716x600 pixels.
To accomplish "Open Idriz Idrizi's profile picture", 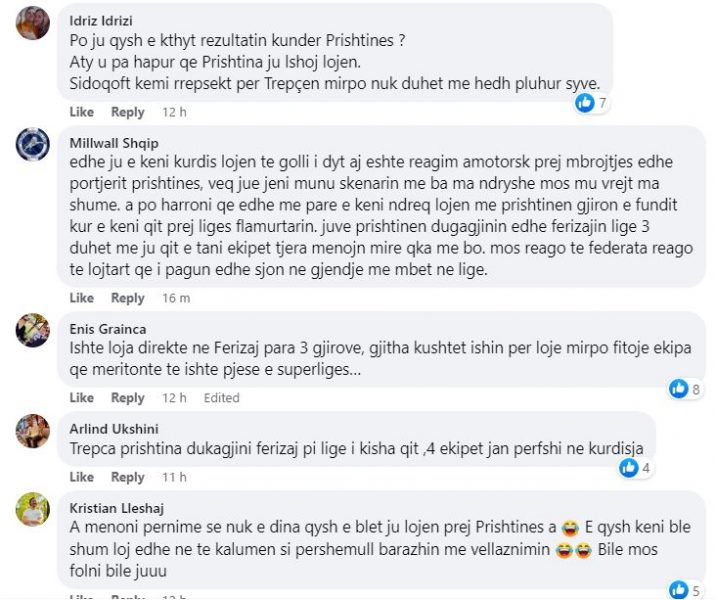I will 32,23.
